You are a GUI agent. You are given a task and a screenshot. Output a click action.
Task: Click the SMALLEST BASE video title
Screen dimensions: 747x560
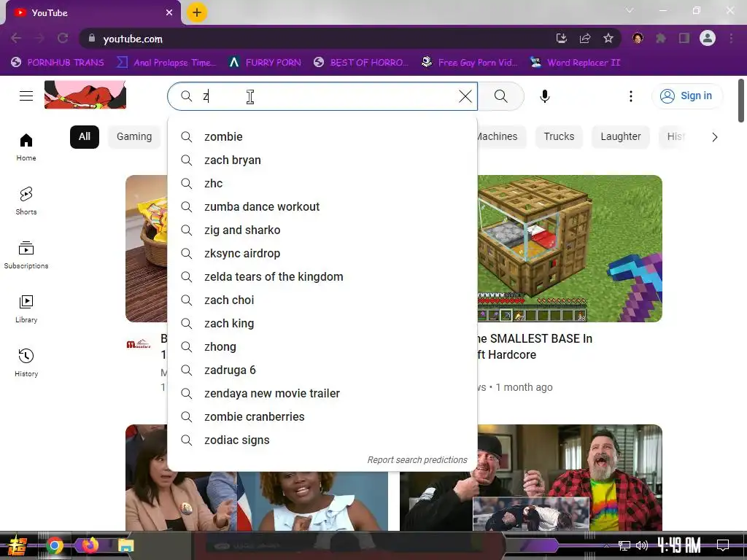click(535, 346)
